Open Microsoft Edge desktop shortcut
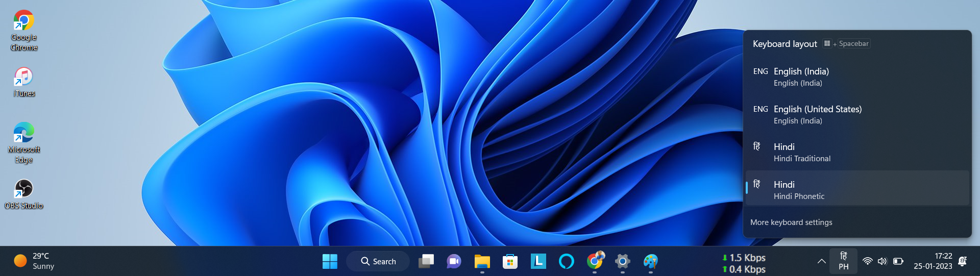 coord(23,142)
